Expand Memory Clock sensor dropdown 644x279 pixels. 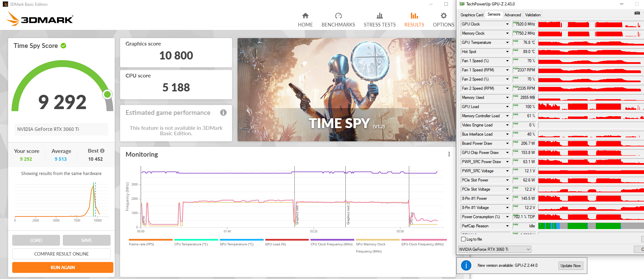[507, 33]
